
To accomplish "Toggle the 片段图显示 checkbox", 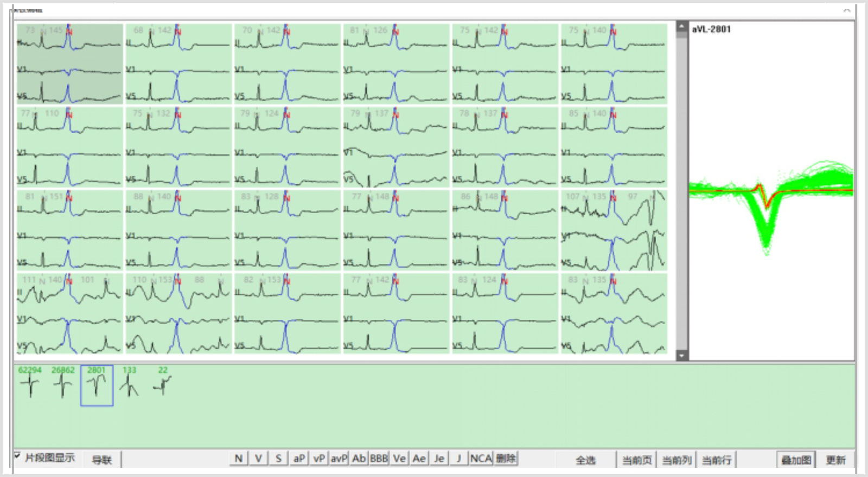I will [18, 456].
